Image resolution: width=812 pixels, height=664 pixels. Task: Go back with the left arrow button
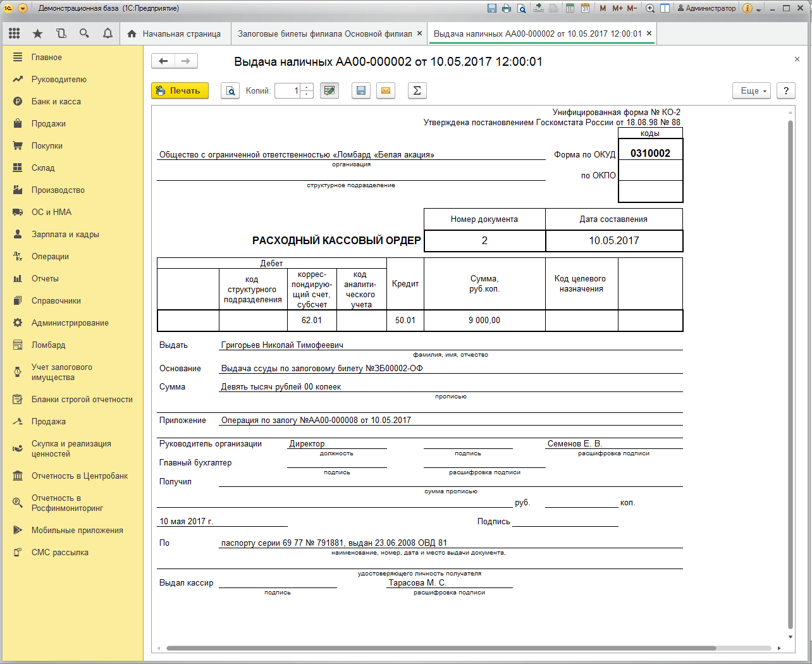pyautogui.click(x=163, y=61)
